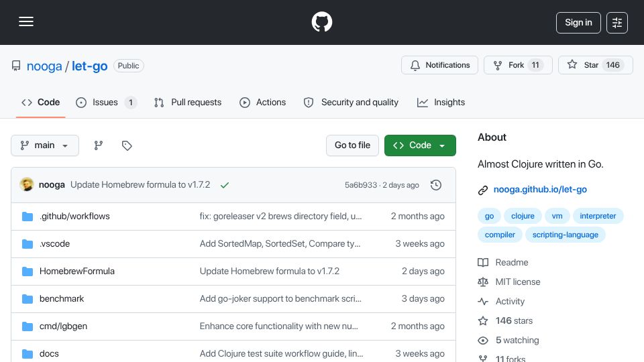Open the Security and quality tab

pyautogui.click(x=351, y=102)
